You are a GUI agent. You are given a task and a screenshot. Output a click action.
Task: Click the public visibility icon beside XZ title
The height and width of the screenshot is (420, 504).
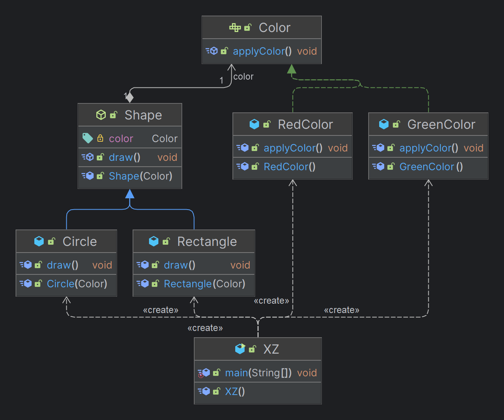pyautogui.click(x=252, y=349)
